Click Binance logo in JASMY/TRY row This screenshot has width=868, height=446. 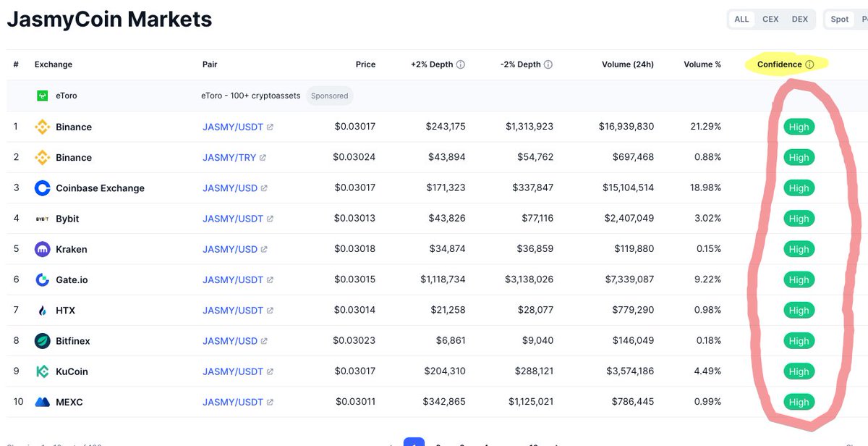pyautogui.click(x=43, y=157)
